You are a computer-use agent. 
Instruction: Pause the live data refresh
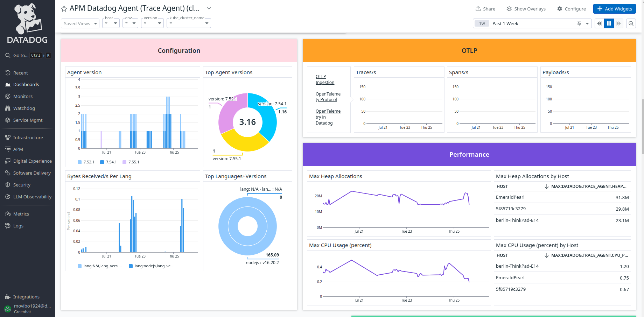point(609,23)
